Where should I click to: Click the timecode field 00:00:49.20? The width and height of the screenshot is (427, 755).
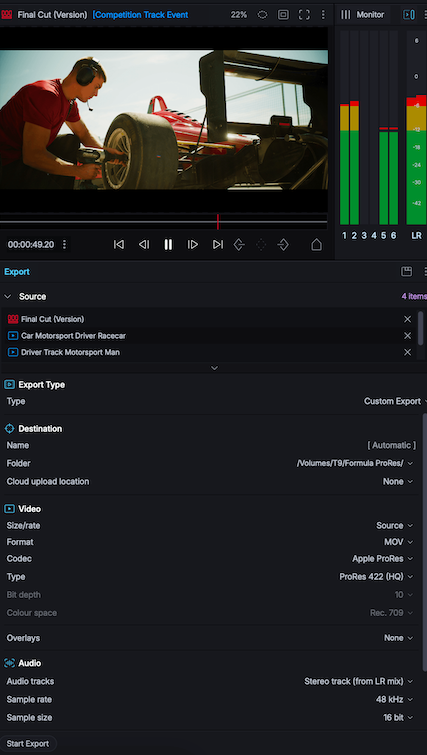coord(31,245)
